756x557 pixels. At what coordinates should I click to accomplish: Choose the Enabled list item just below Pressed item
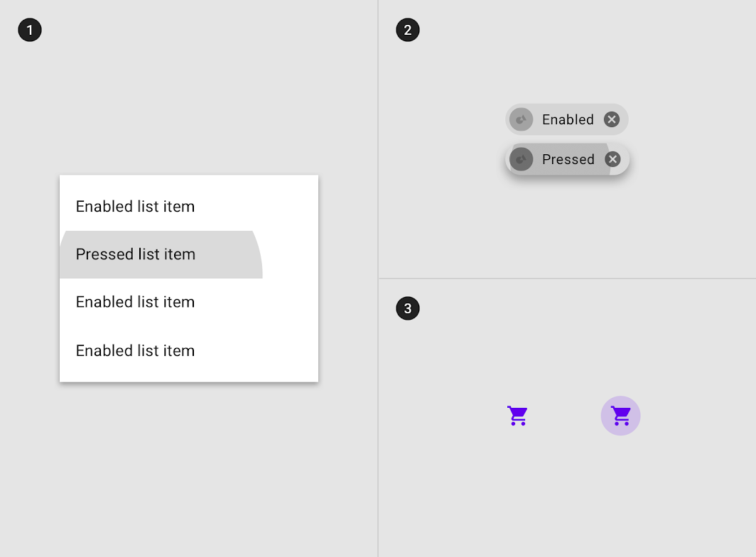click(189, 302)
